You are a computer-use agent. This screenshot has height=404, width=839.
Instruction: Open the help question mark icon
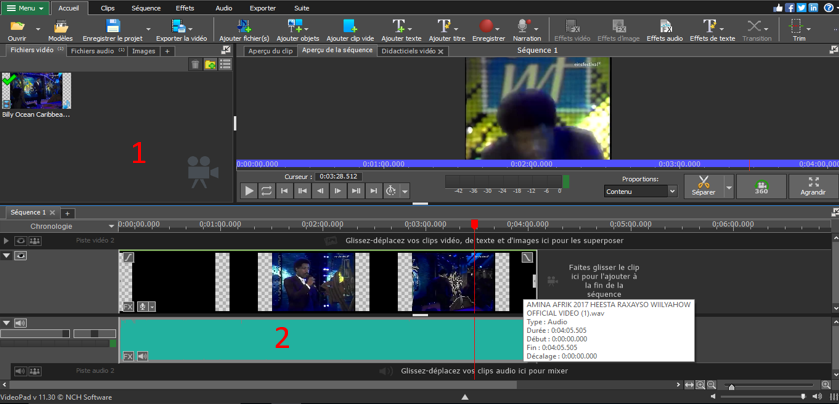(828, 7)
